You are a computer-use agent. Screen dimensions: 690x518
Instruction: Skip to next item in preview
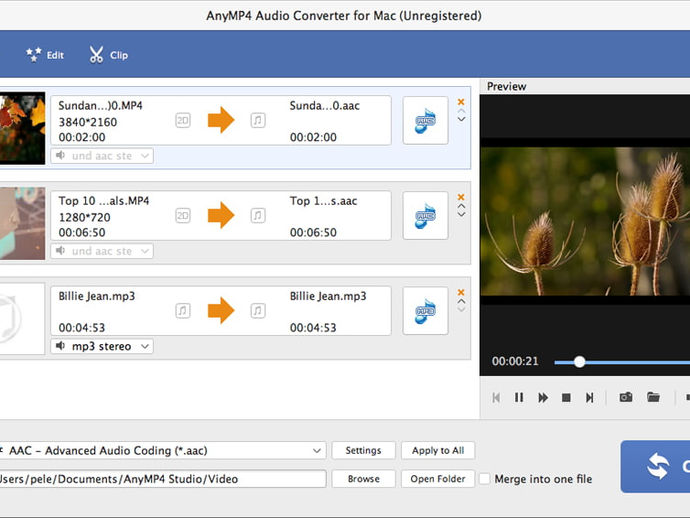[590, 398]
